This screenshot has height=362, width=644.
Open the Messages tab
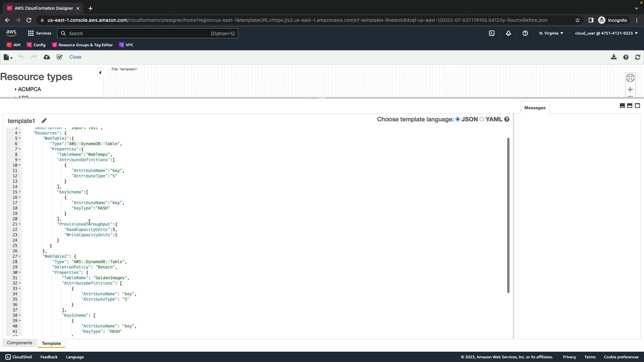pyautogui.click(x=535, y=108)
